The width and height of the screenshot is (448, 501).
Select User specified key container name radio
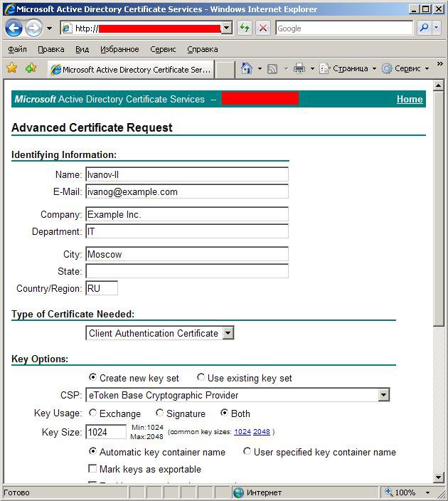point(247,451)
